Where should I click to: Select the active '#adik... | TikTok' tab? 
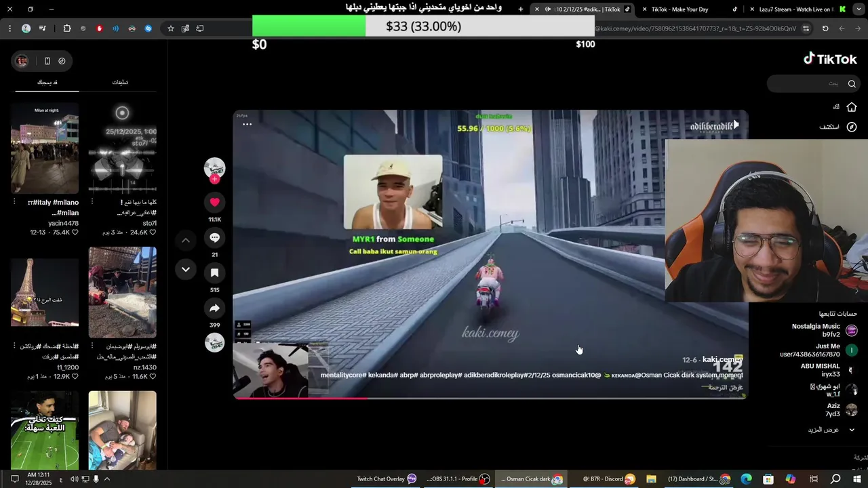583,9
